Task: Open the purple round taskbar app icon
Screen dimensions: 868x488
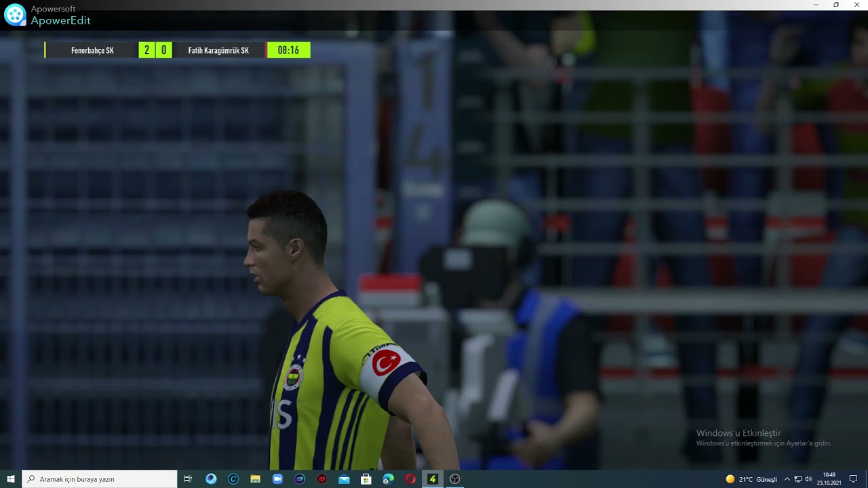Action: click(x=300, y=479)
